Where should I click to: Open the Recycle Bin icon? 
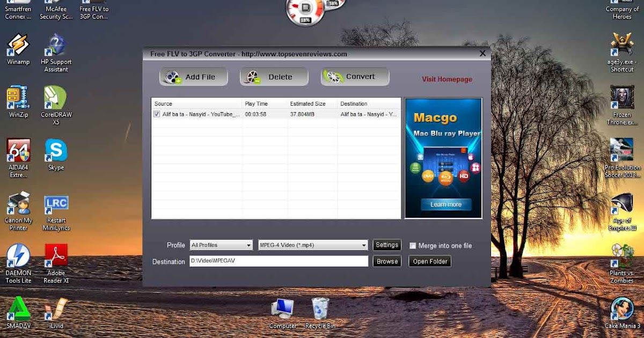pyautogui.click(x=320, y=313)
